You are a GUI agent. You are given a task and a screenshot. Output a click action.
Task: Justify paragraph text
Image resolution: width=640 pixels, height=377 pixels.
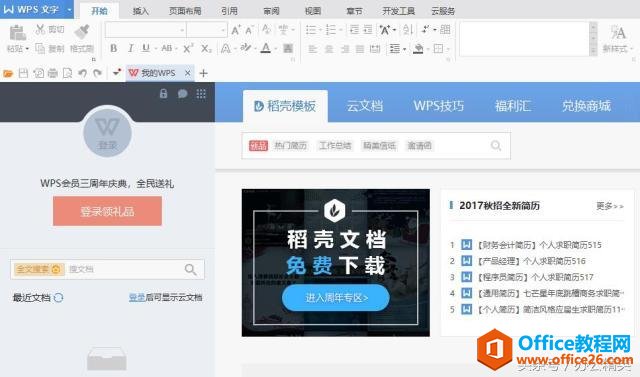360,49
